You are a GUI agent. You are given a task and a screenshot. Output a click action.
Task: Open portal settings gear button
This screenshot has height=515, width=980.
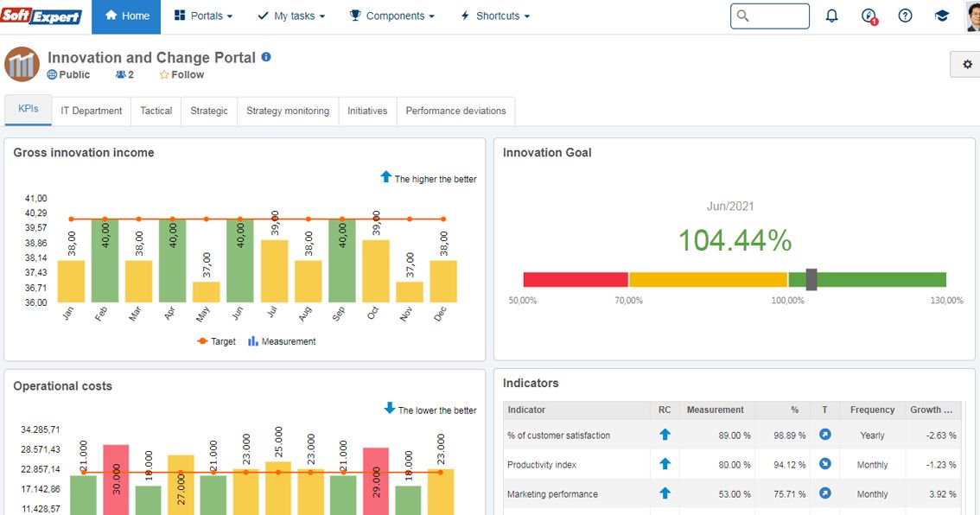(967, 64)
